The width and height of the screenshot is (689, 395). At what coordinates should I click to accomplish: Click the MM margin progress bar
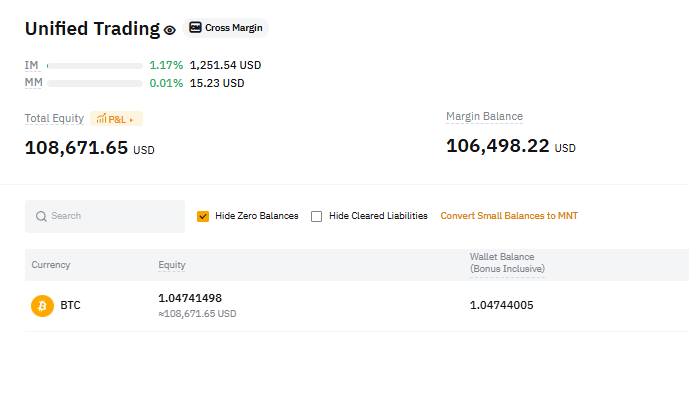95,83
